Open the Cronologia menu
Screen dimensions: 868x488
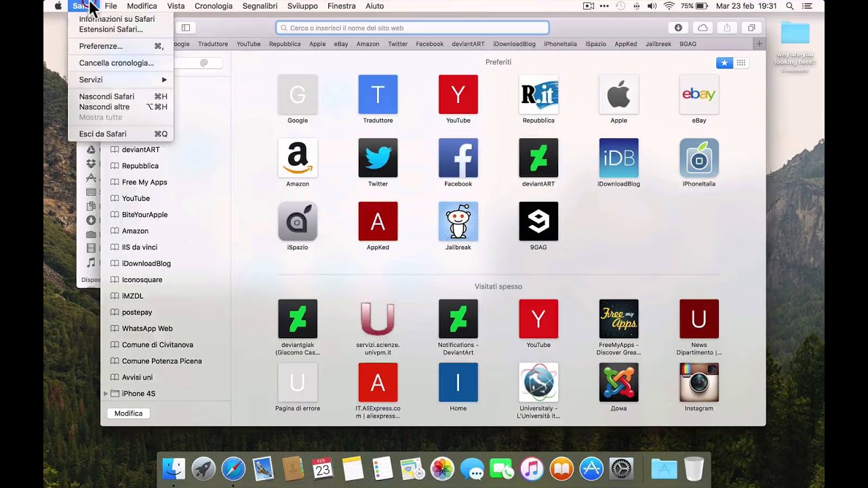(x=214, y=6)
